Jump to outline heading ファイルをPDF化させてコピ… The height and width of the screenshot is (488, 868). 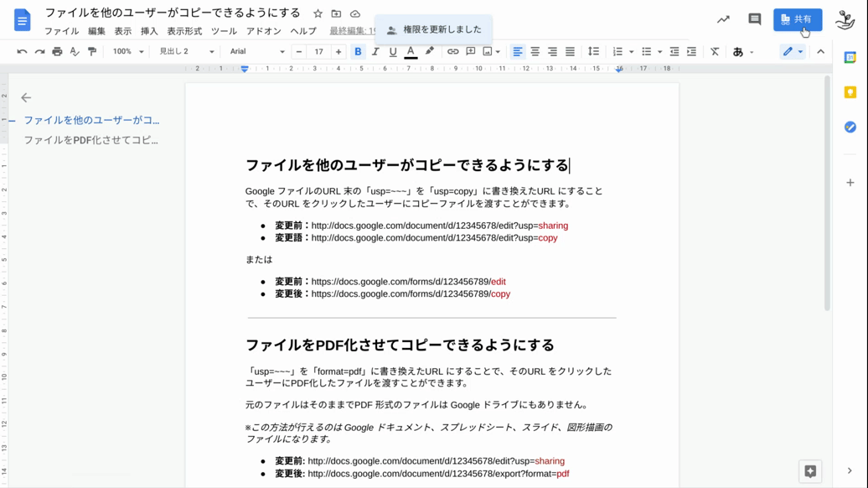(90, 140)
